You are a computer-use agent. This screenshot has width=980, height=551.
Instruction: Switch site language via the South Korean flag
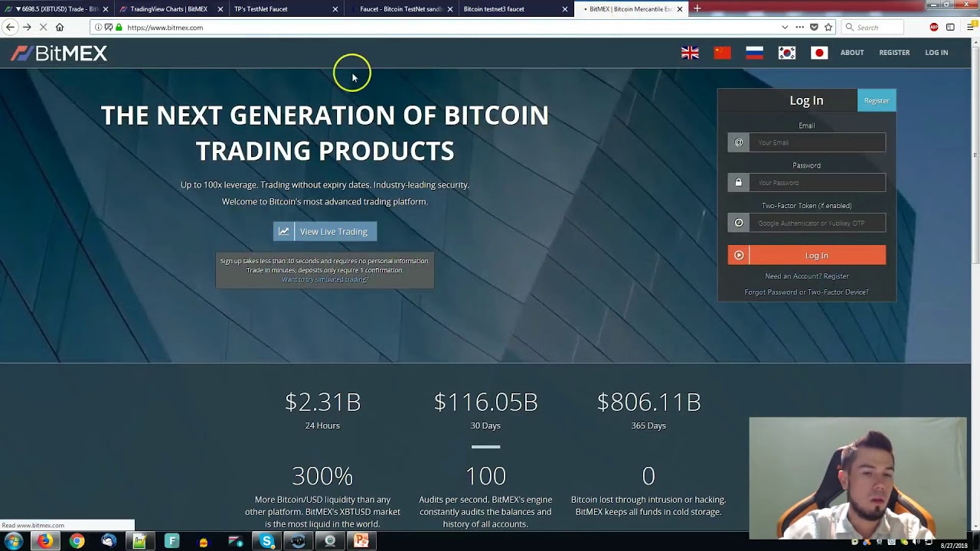point(787,53)
